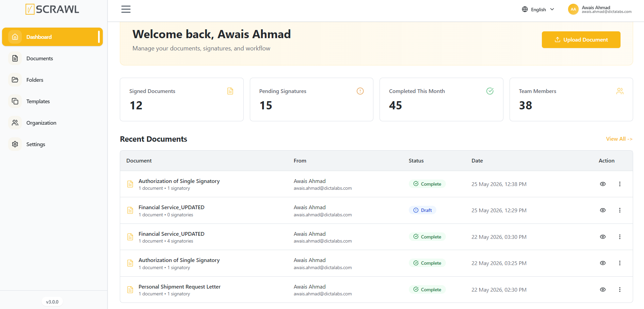Click the Pending Signatures alert icon
644x309 pixels.
pos(360,91)
